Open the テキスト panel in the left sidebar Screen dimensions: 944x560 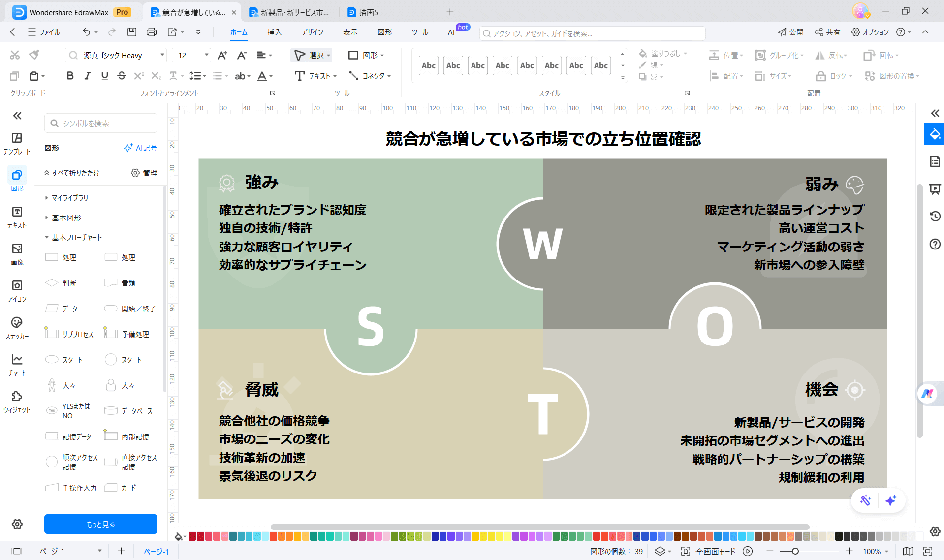coord(17,218)
